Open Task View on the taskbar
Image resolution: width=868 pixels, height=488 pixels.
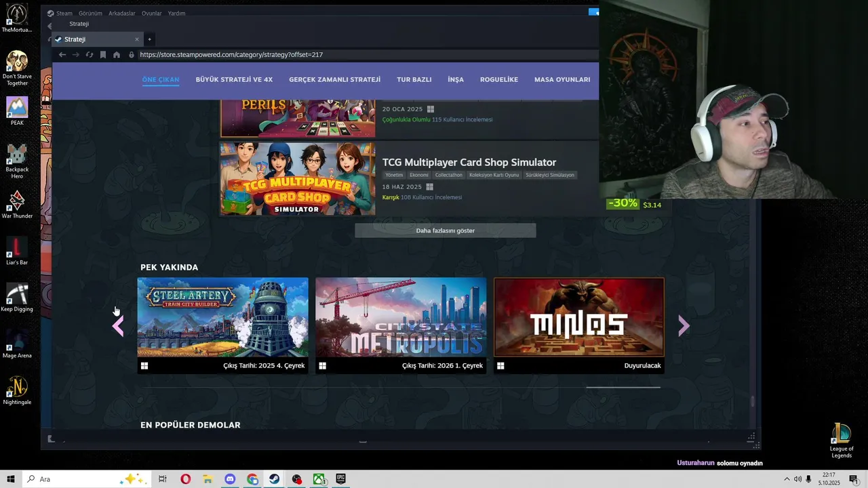163,479
